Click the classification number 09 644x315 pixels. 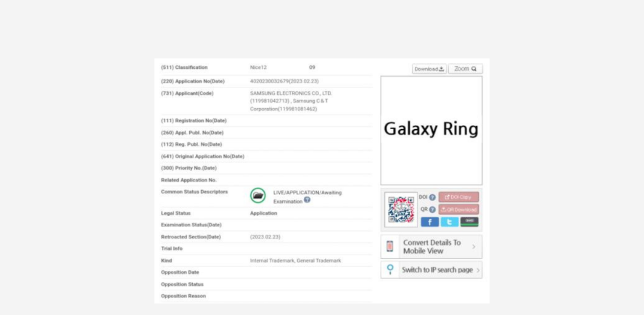[x=312, y=67]
